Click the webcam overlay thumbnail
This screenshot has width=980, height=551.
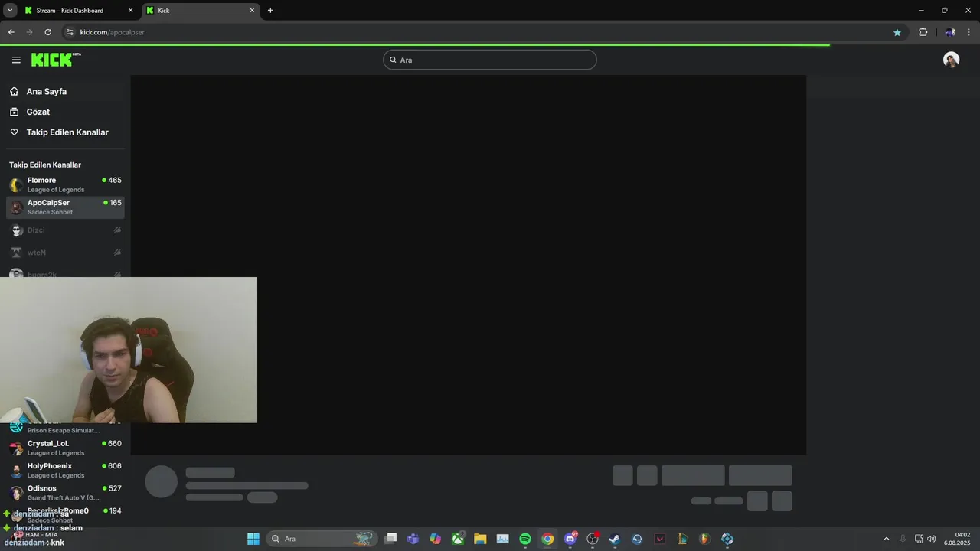coord(129,350)
